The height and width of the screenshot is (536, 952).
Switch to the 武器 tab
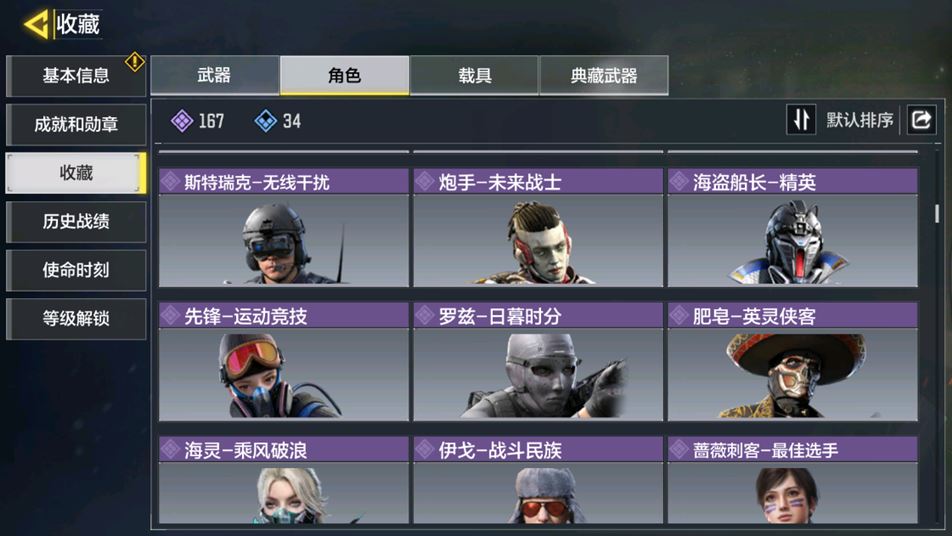214,75
